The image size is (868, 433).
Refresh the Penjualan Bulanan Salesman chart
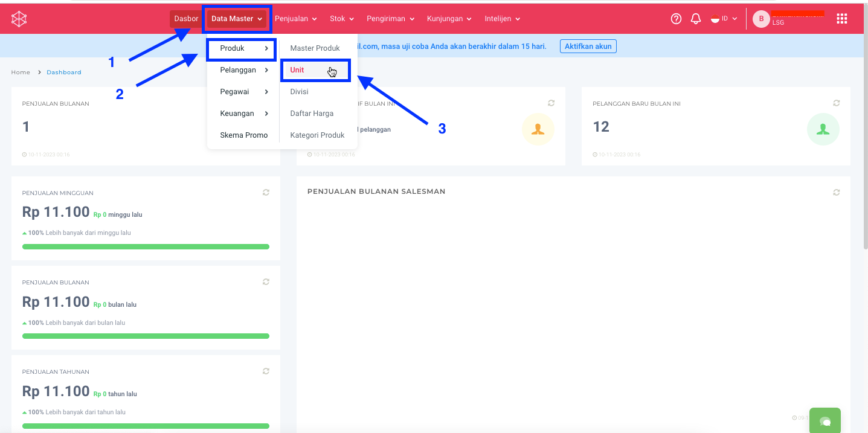click(x=836, y=193)
